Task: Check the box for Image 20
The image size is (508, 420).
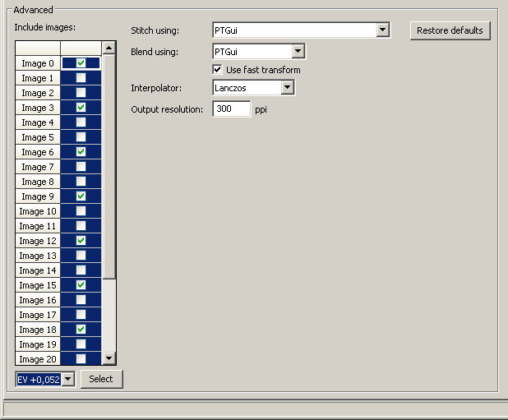Action: [x=81, y=359]
